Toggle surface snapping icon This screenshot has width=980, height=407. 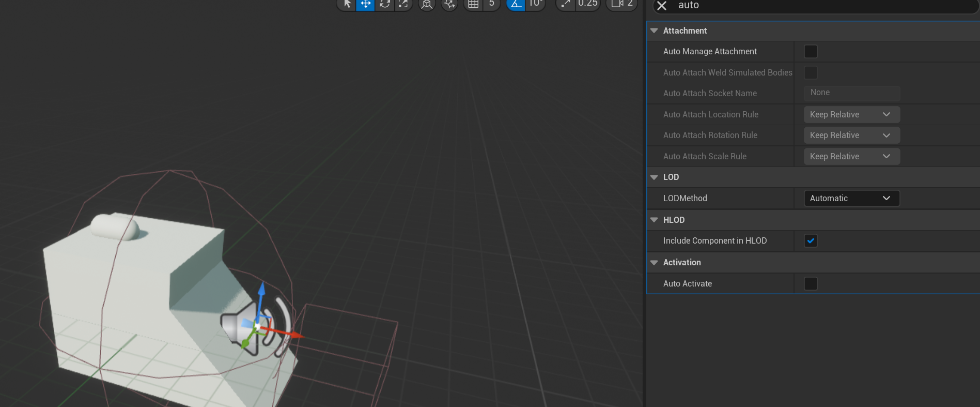click(x=449, y=5)
